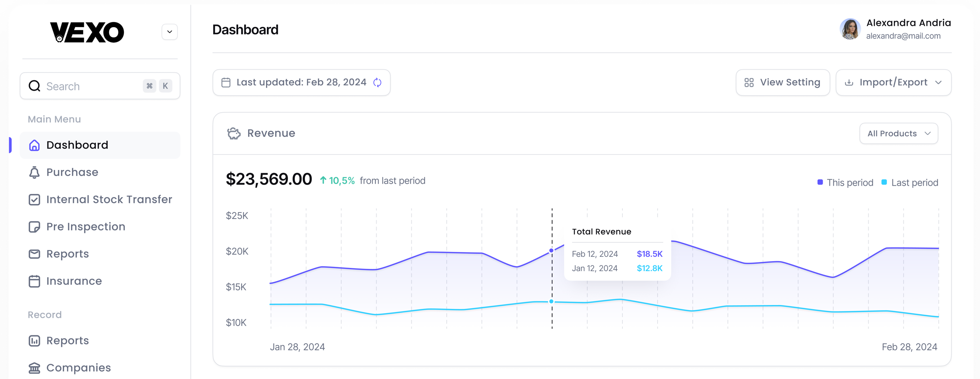
Task: Click the Purchase bell icon in sidebar
Action: coord(34,172)
